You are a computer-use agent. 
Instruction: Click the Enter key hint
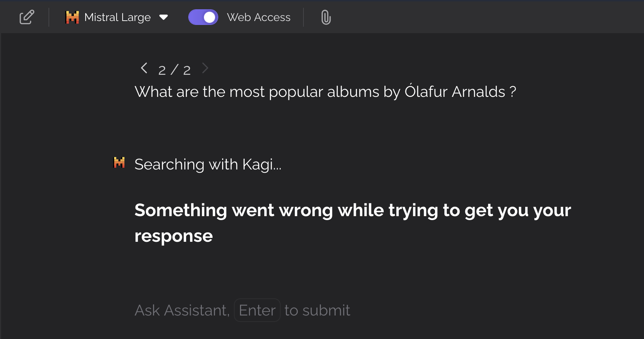tap(257, 310)
